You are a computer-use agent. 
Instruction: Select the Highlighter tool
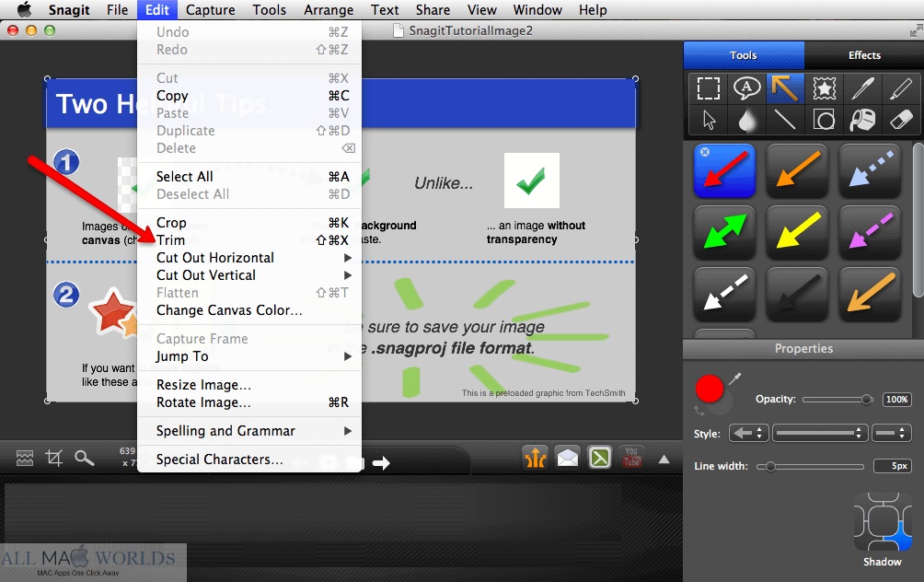pyautogui.click(x=900, y=88)
